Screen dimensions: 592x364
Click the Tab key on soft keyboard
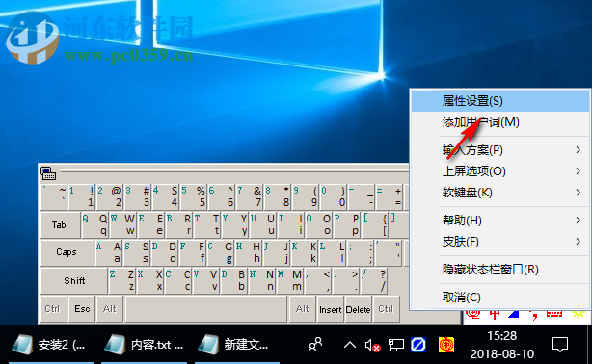click(60, 225)
